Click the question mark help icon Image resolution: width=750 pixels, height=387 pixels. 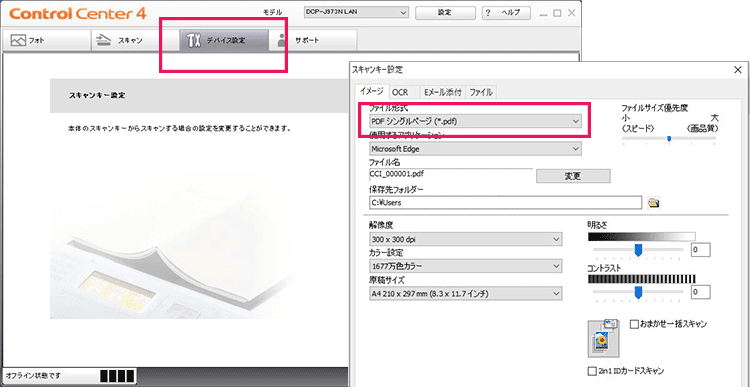488,13
